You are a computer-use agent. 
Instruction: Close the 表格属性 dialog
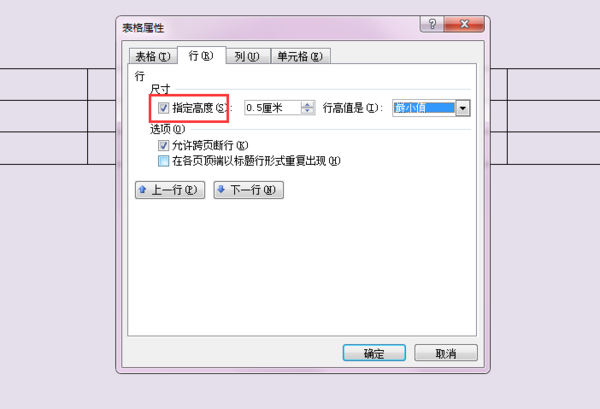[464, 24]
